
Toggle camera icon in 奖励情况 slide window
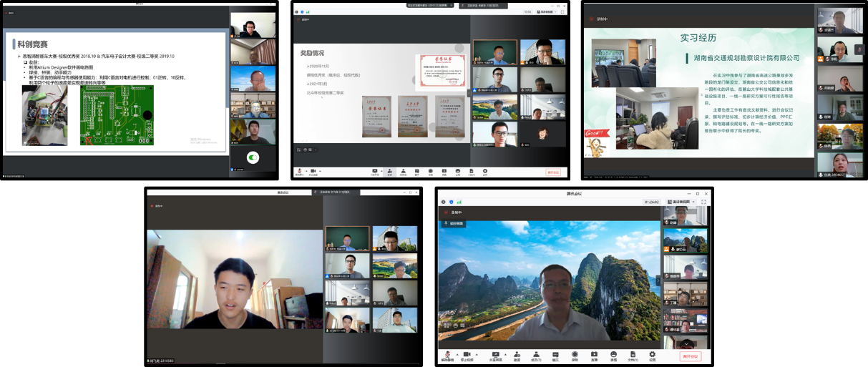click(x=313, y=172)
